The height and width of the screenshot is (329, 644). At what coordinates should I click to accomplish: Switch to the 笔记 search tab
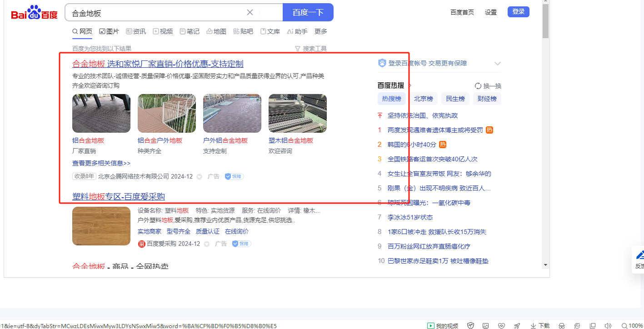190,31
